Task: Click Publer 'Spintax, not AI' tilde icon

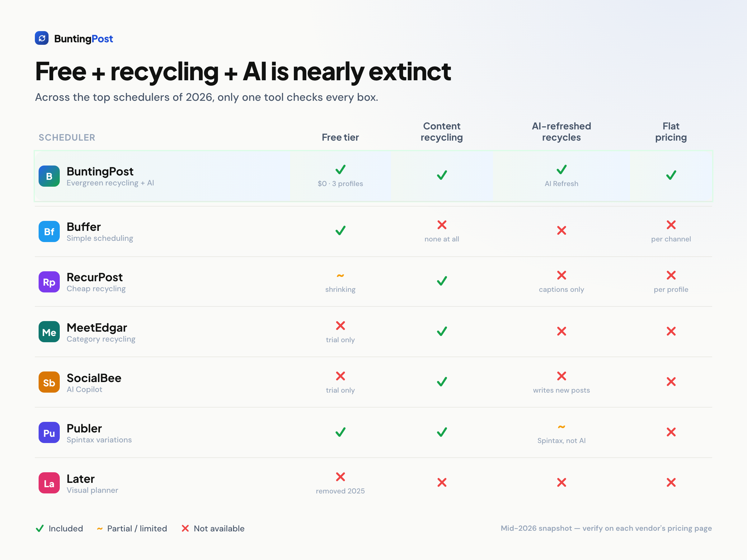Action: pos(561,427)
